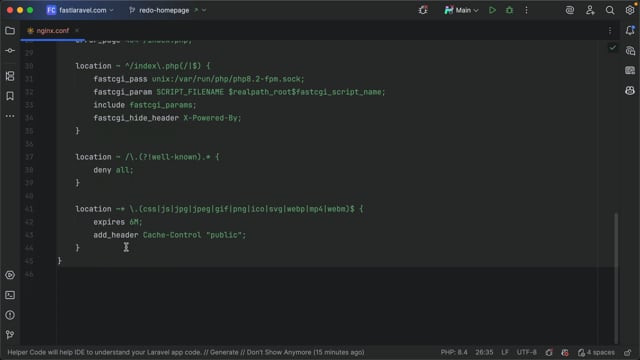The width and height of the screenshot is (640, 360).
Task: Open the redo-homepage branch dropdown
Action: (167, 10)
